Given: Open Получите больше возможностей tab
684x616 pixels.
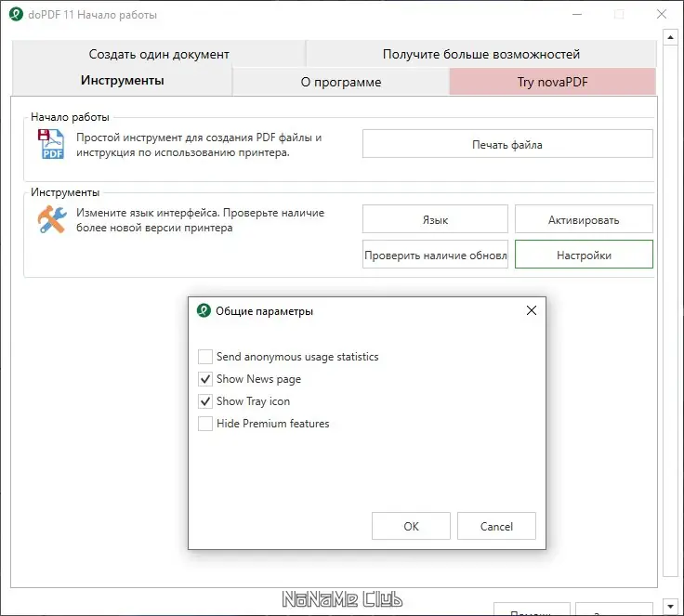Looking at the screenshot, I should 481,54.
